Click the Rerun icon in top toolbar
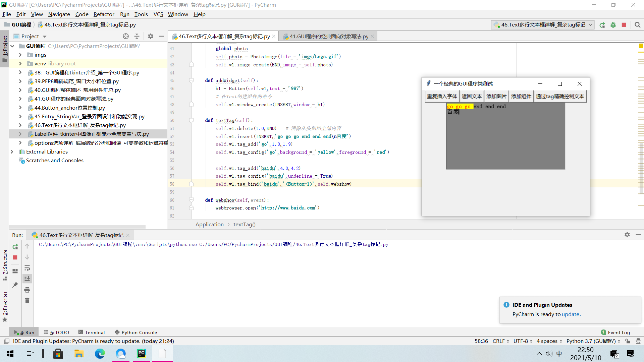Viewport: 644px width, 362px height. [x=602, y=25]
